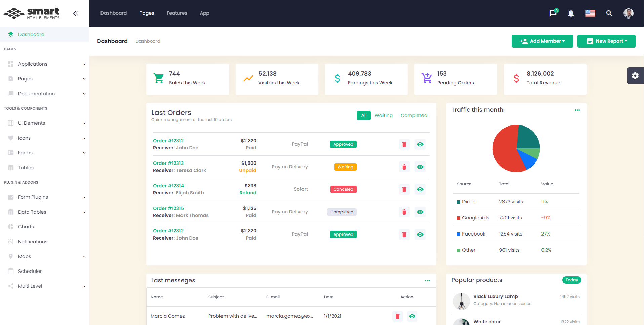Click the New Report button
This screenshot has width=644, height=325.
606,41
